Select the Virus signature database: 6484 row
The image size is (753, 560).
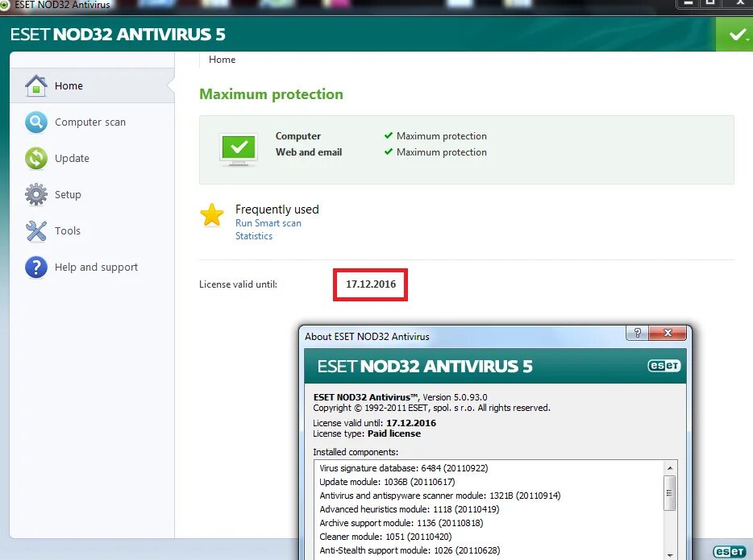coord(404,468)
